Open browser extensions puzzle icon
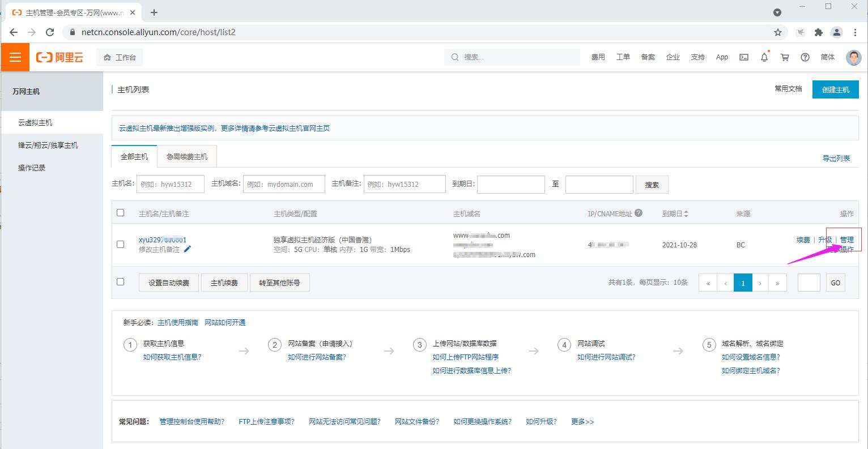 pos(818,32)
